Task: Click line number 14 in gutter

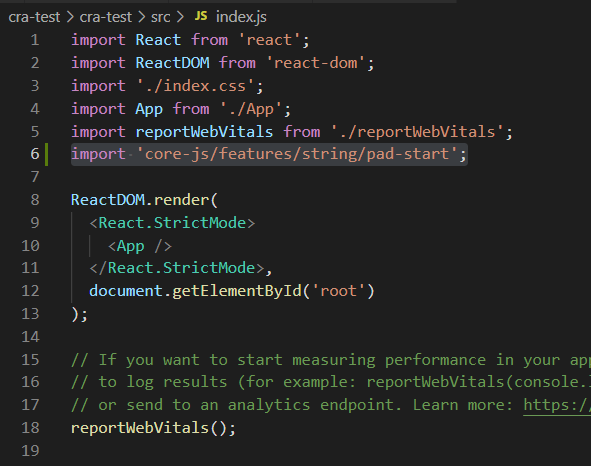Action: [x=31, y=337]
